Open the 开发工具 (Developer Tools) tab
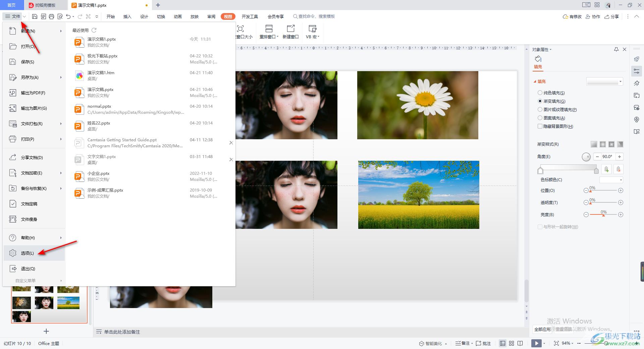The height and width of the screenshot is (349, 644). [x=250, y=16]
